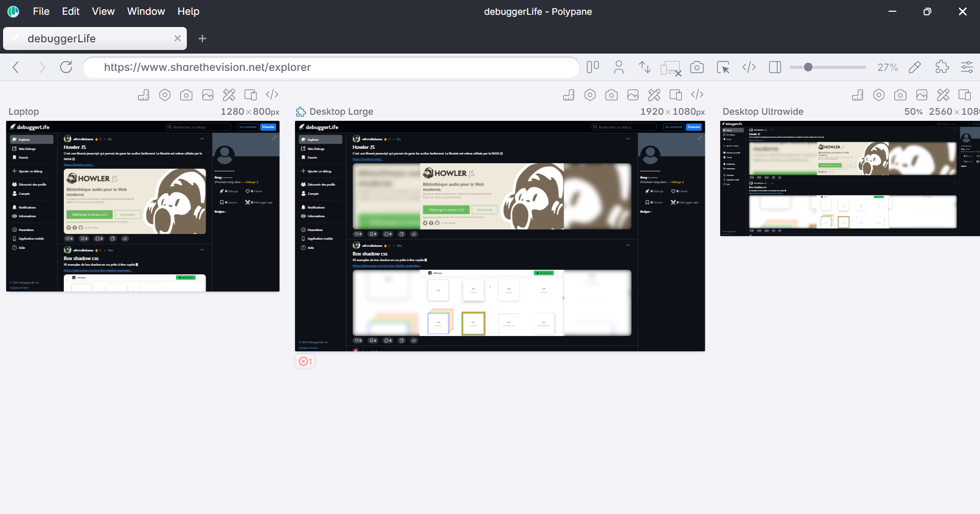Screen dimensions: 980x514
Task: Reload all panes
Action: 66,67
